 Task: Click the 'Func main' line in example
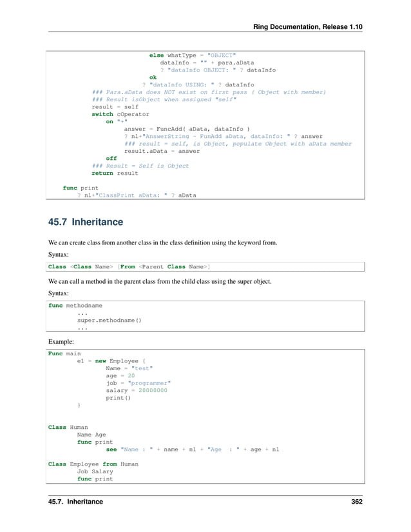point(64,354)
